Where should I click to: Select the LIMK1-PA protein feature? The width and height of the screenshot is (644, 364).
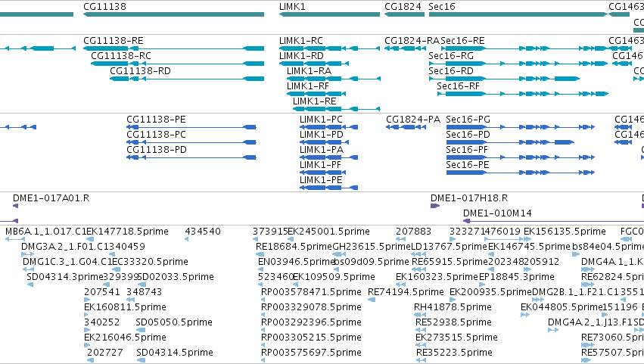click(328, 157)
